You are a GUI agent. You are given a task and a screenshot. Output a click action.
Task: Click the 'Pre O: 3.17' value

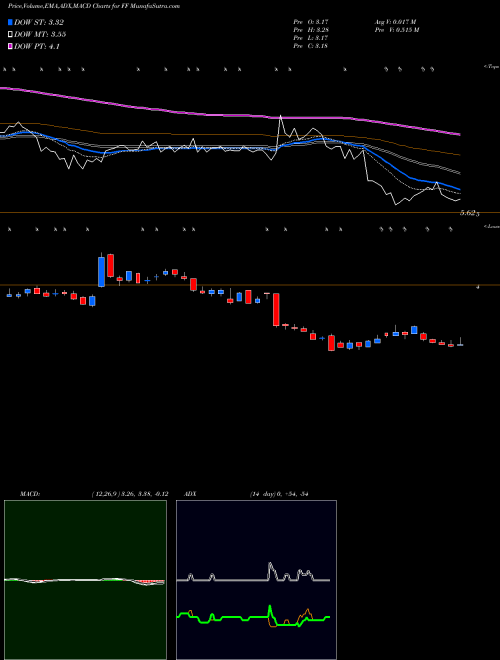(x=311, y=22)
